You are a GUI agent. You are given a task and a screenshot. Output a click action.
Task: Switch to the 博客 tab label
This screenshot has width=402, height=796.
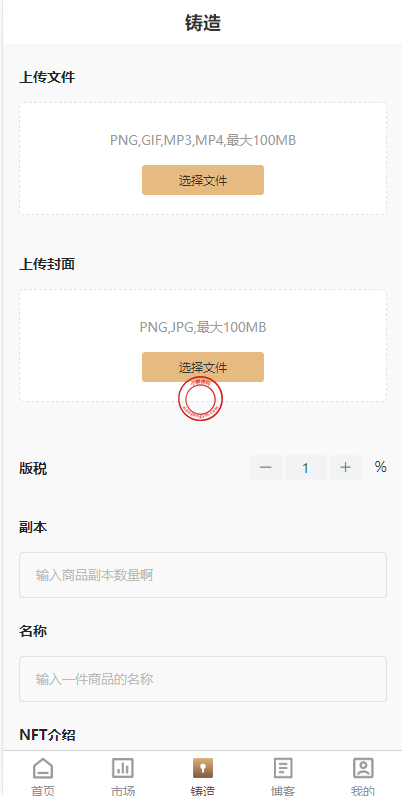(x=283, y=790)
